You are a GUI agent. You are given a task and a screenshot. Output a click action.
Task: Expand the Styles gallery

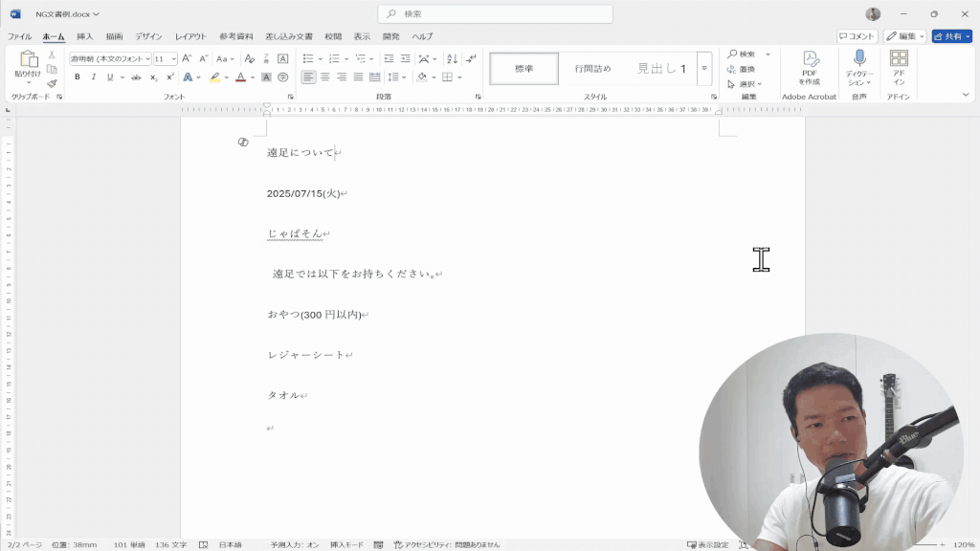[704, 68]
